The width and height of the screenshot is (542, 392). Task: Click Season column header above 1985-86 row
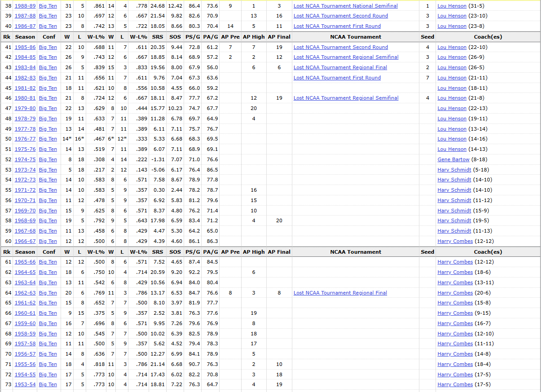pos(25,37)
